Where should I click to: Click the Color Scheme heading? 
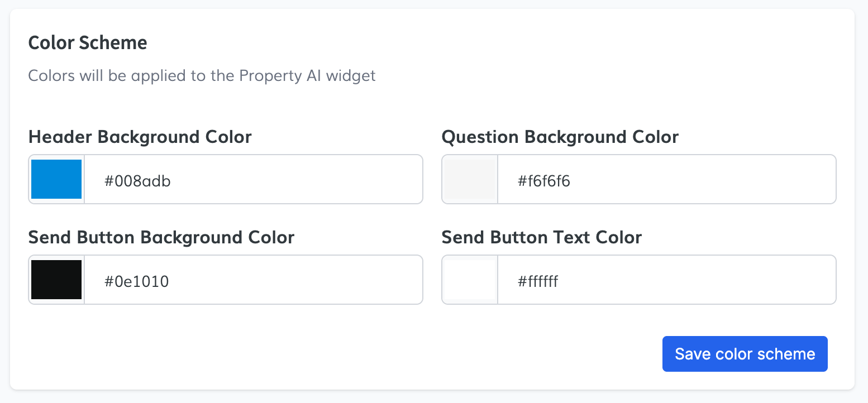pos(88,42)
